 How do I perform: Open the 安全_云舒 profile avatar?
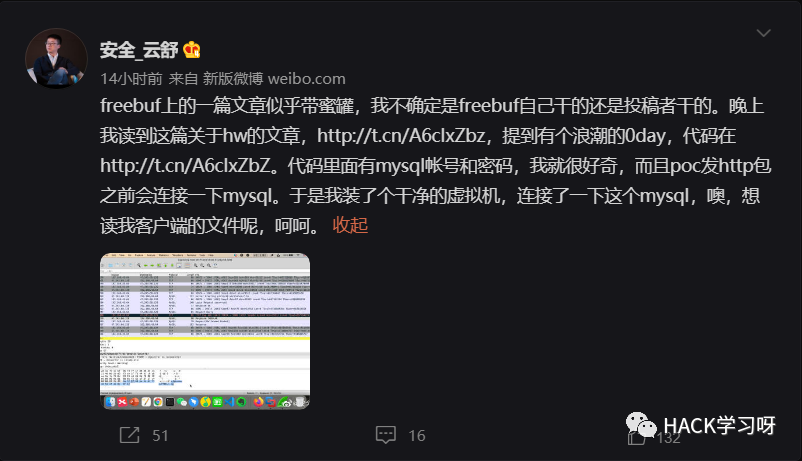point(56,58)
